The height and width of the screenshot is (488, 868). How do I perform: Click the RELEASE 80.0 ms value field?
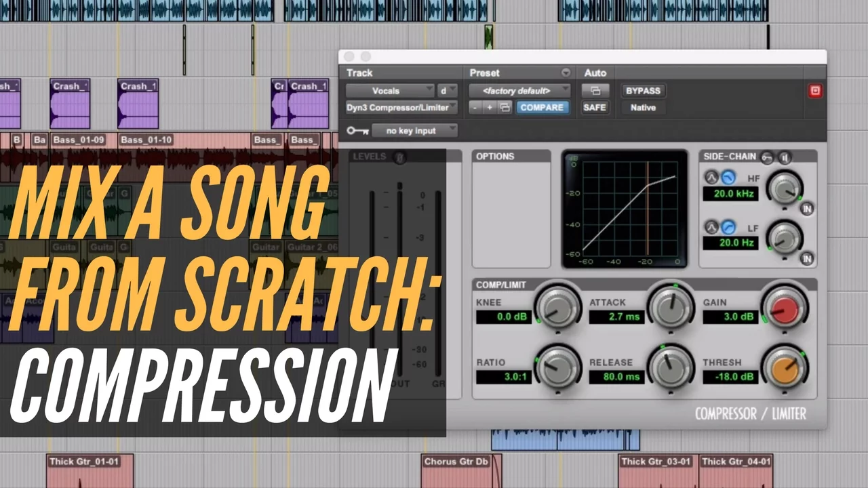tap(616, 377)
